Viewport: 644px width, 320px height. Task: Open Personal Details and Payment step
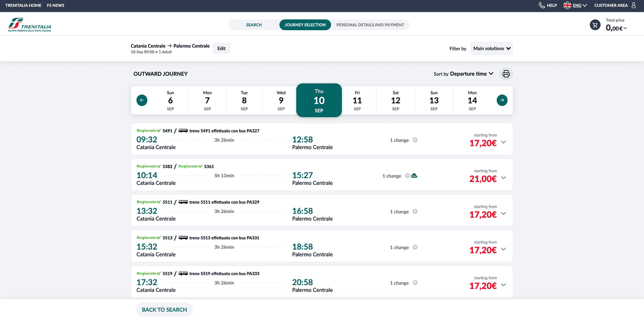tap(370, 25)
